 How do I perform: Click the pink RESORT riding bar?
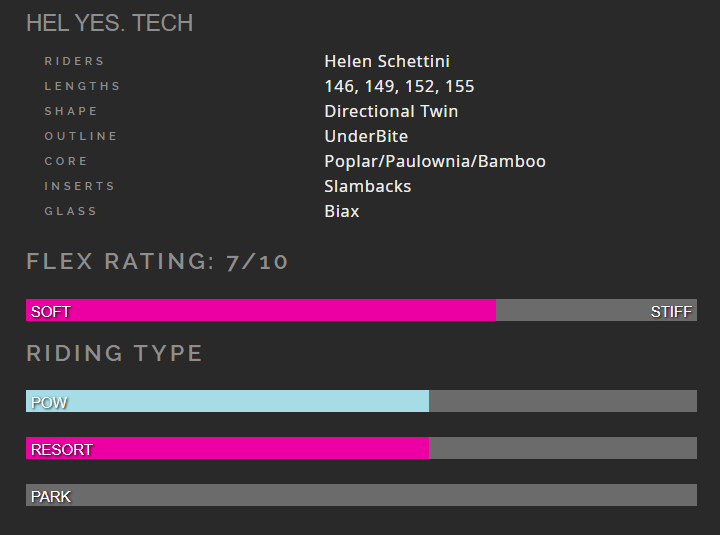(x=227, y=448)
